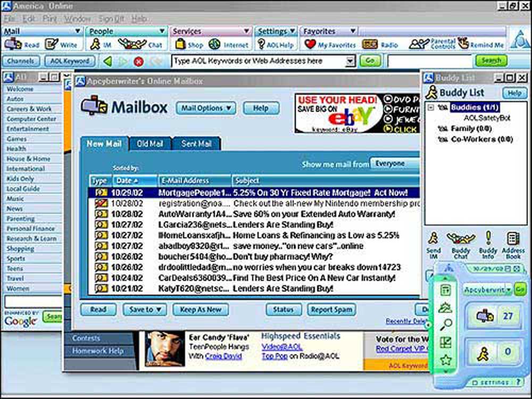The image size is (532, 399).
Task: Click Help button in Mailbox window
Action: pos(261,108)
